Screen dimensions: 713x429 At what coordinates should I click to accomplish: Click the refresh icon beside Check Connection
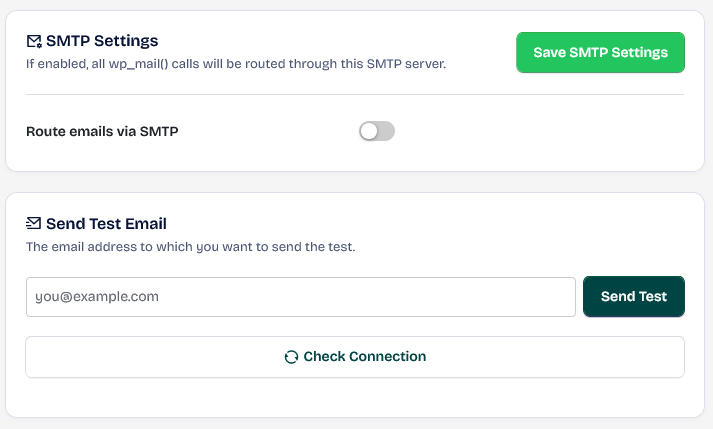(x=291, y=357)
